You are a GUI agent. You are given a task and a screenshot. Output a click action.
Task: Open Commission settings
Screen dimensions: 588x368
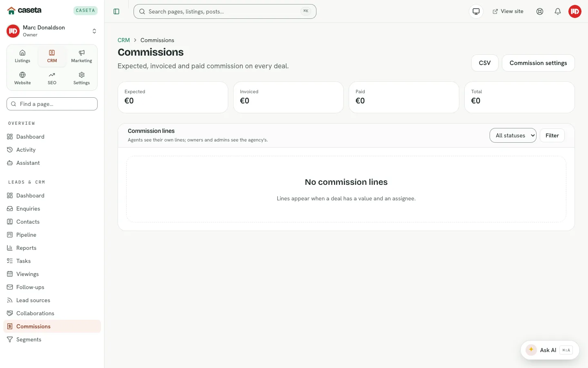538,63
